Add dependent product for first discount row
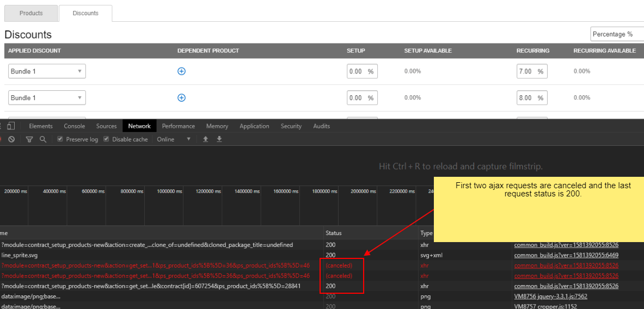 tap(182, 71)
